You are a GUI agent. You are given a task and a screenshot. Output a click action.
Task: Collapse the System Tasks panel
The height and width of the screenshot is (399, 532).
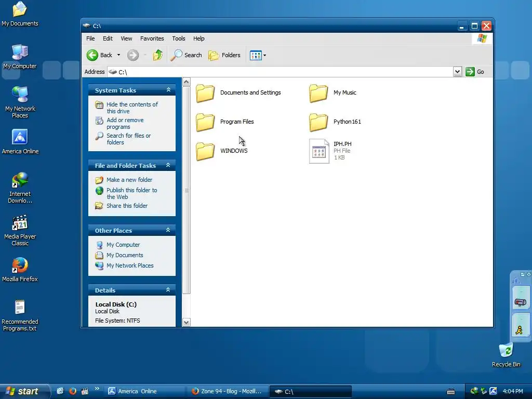point(168,90)
